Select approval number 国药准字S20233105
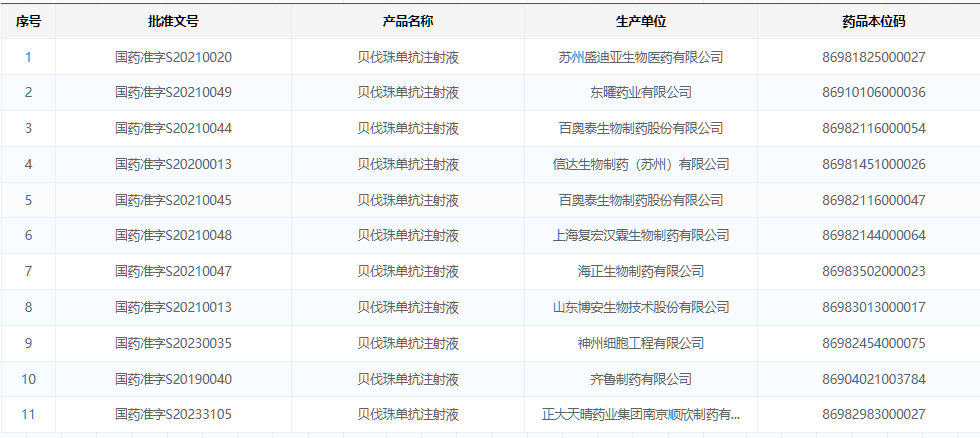 173,414
